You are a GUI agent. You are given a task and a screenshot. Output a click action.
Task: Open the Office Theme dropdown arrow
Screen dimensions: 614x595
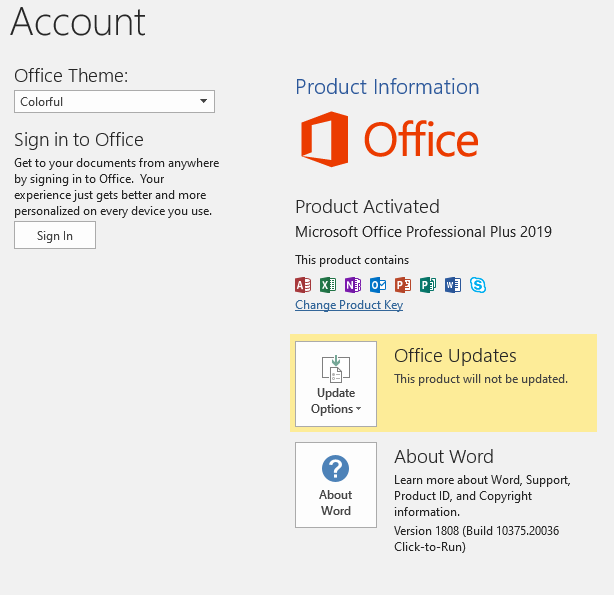pos(204,101)
